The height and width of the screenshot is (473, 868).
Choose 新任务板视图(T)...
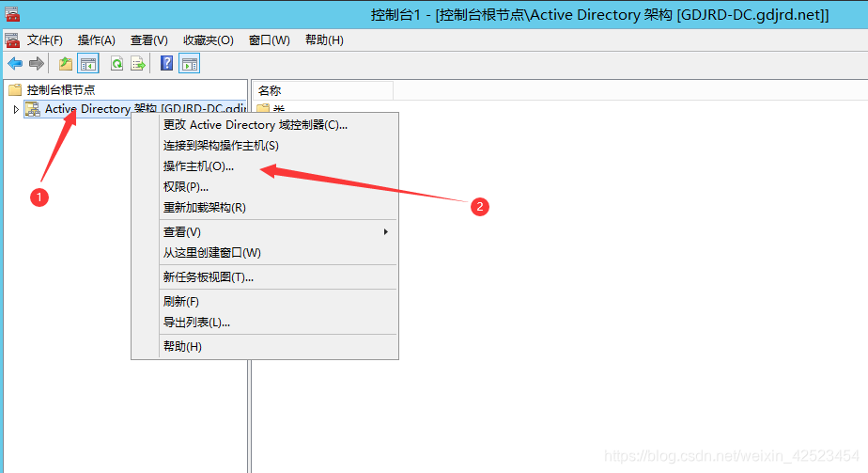[x=265, y=276]
